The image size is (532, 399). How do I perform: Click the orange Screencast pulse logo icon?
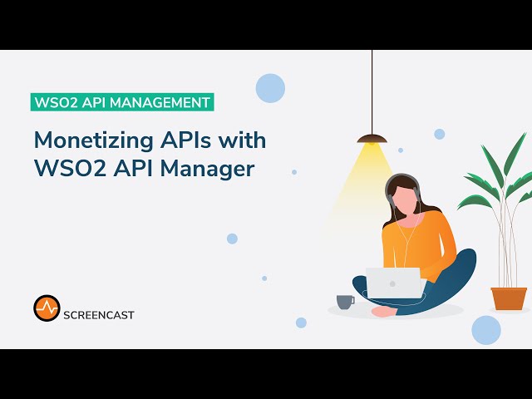point(47,308)
